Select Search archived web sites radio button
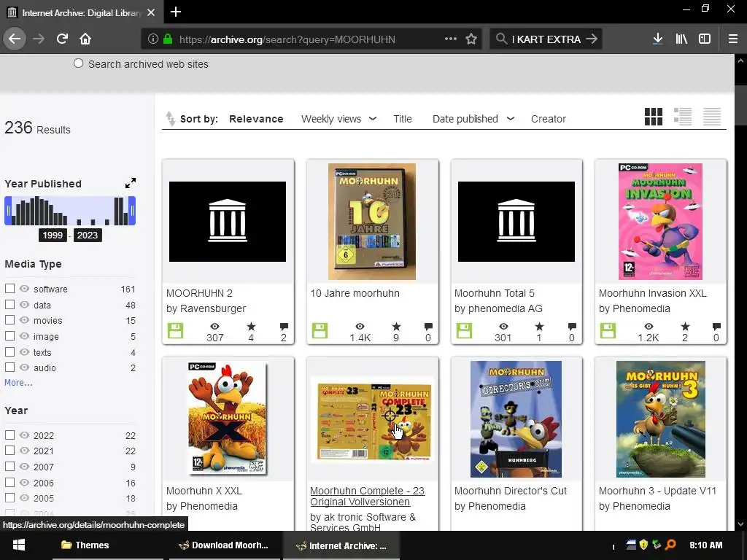Image resolution: width=747 pixels, height=560 pixels. 79,63
